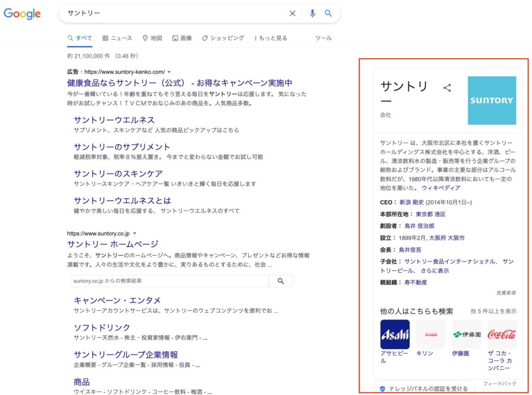Screen dimensions: 532x395
Task: Clear the search box with the X icon
Action: [292, 13]
